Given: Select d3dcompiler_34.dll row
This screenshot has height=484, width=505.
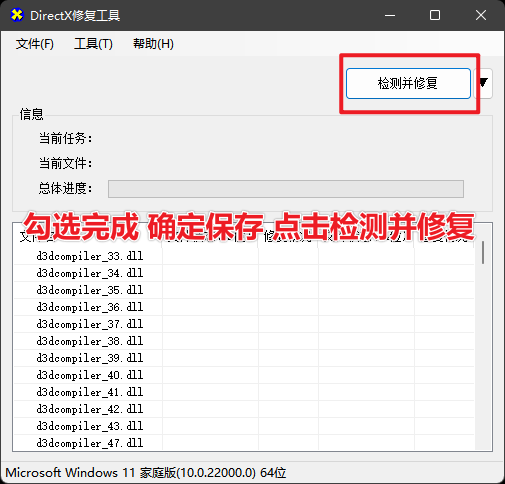Looking at the screenshot, I should pyautogui.click(x=244, y=273).
